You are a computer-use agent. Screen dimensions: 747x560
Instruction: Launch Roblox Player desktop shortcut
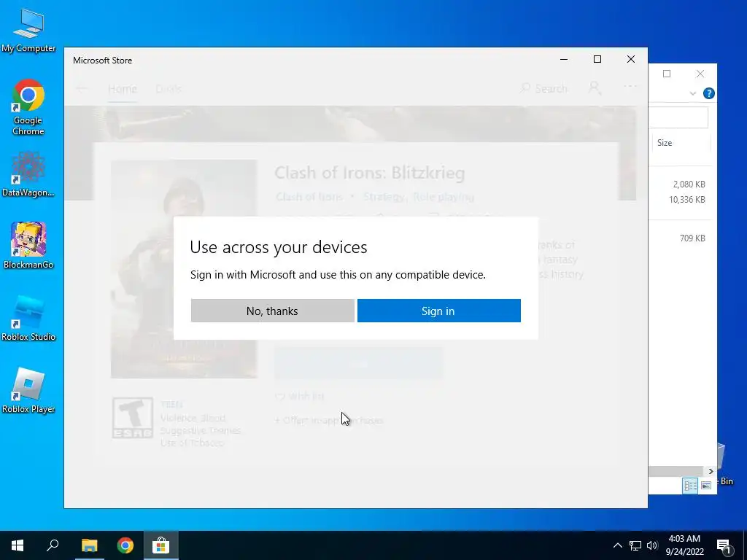point(28,391)
